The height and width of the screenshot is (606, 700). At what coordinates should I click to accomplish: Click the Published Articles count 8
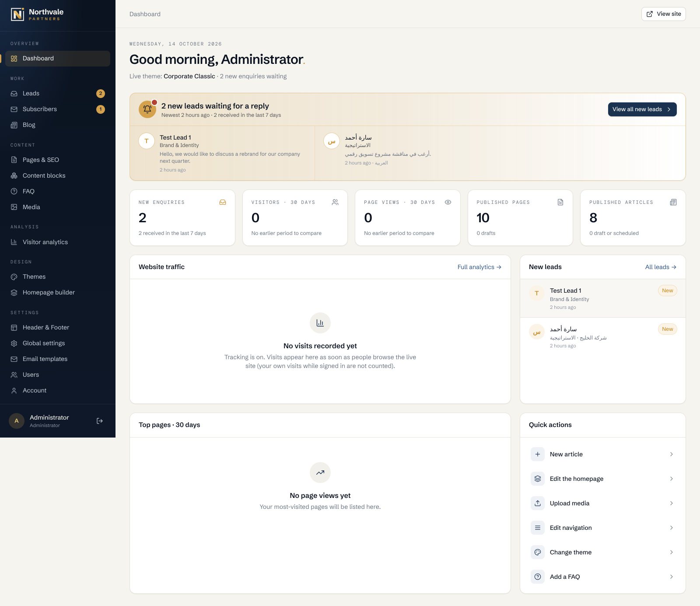pos(593,218)
